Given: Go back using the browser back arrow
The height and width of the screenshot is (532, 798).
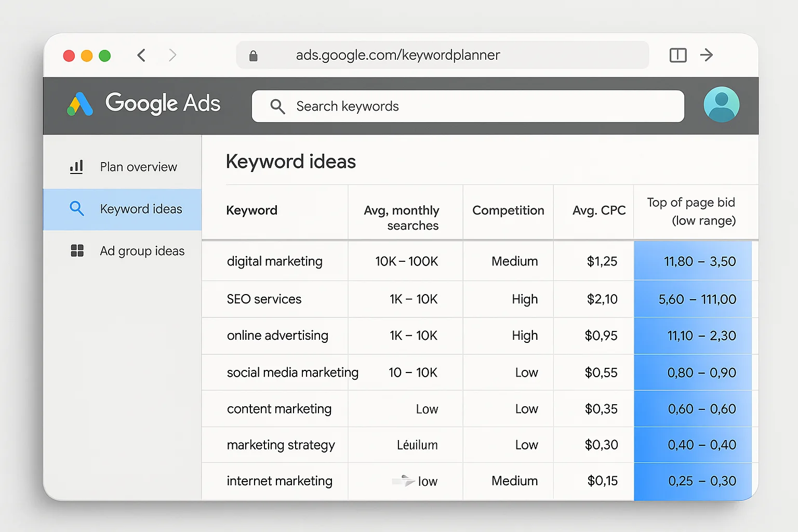Looking at the screenshot, I should (141, 55).
